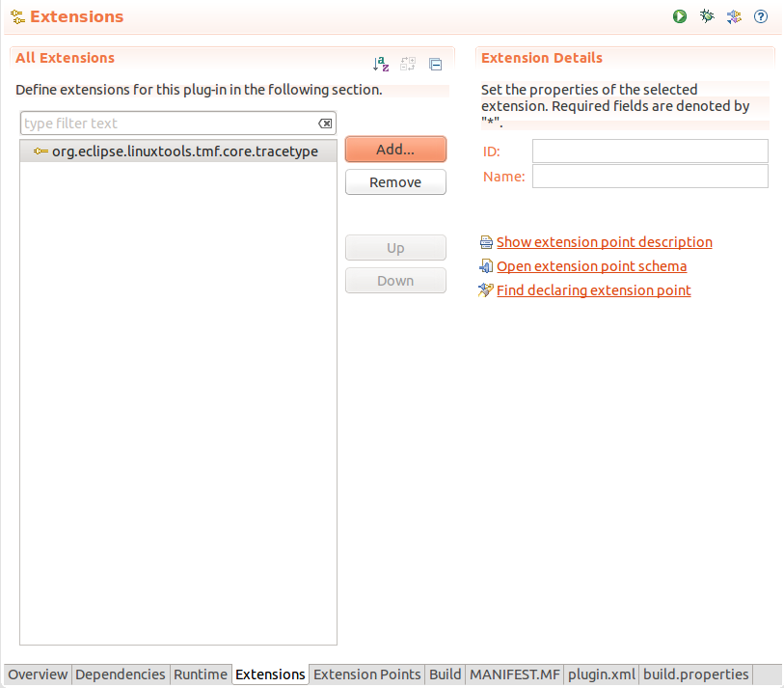Select org.eclipse.linuxtools.tmf.core.tracetype extension

click(184, 151)
